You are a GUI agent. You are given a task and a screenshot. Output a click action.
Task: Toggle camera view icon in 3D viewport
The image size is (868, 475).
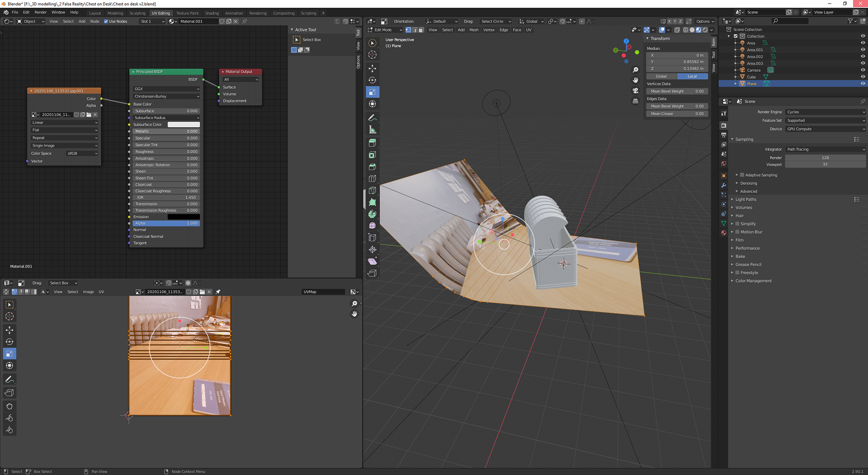[x=635, y=90]
